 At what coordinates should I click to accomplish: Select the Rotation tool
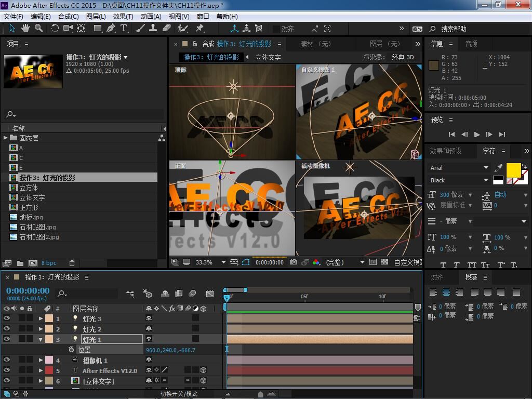tap(55, 29)
